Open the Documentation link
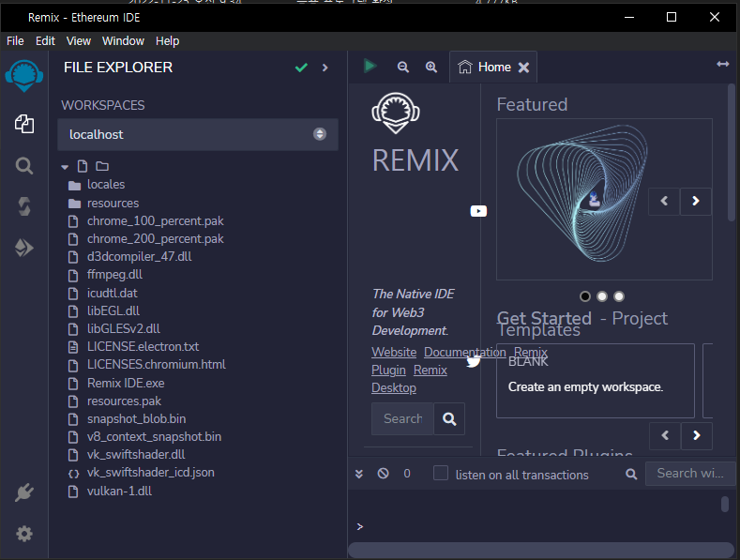This screenshot has height=560, width=740. 465,353
